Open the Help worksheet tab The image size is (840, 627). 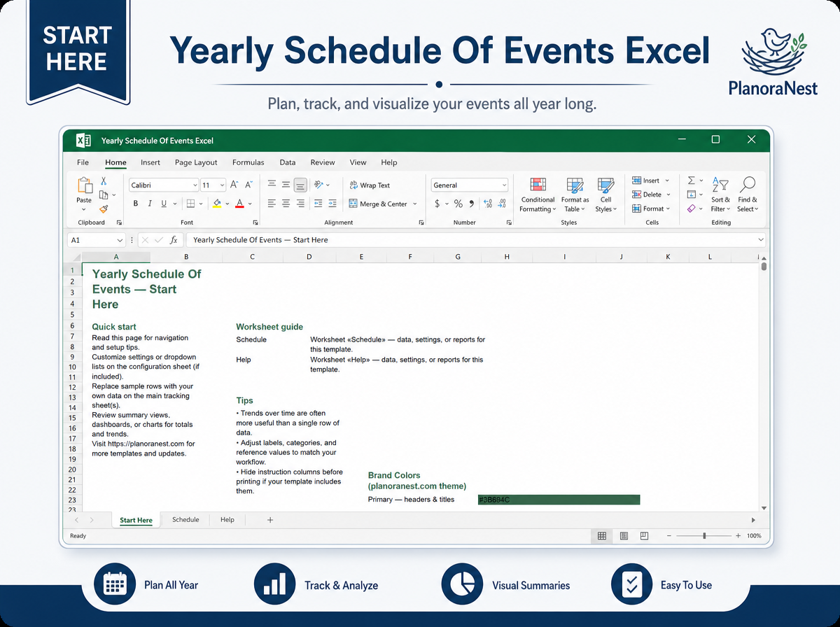(227, 520)
